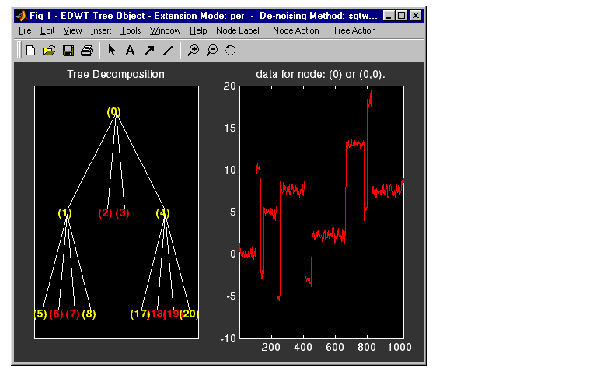Screen dimensions: 600x374
Task: Choose the Add Arrow annotation tool
Action: 149,50
